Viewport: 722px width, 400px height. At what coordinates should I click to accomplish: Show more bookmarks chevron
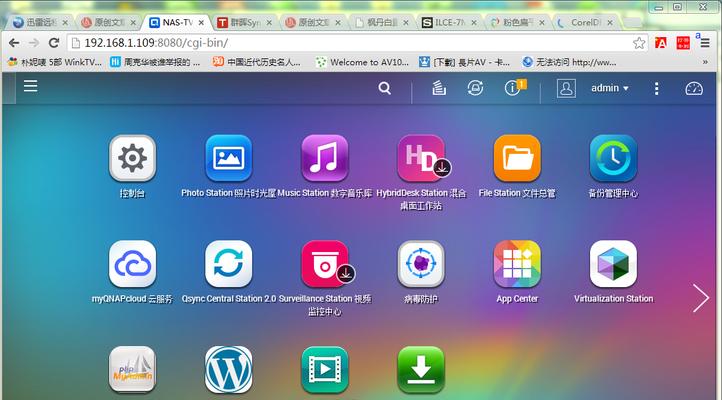705,62
